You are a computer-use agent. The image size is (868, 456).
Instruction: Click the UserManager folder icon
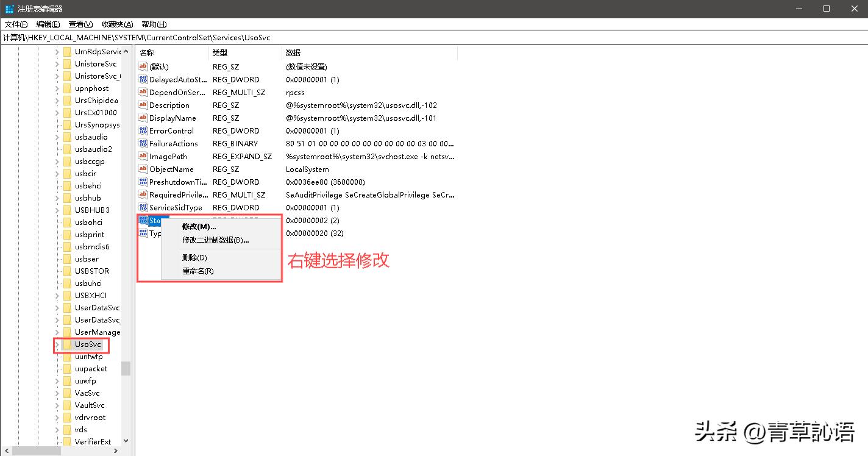click(67, 332)
